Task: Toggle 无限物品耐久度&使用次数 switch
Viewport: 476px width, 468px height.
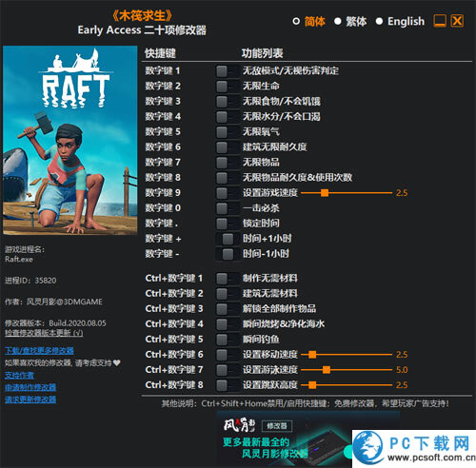Action: (228, 177)
